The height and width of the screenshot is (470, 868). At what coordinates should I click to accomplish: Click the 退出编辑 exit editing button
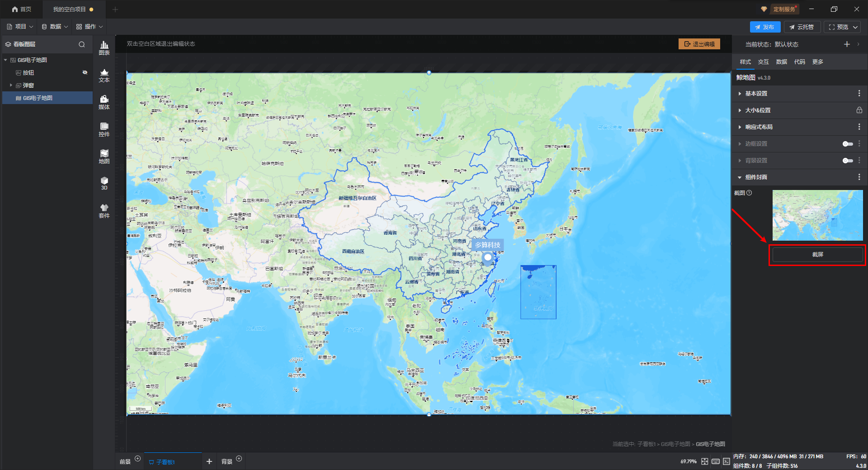[x=699, y=44]
